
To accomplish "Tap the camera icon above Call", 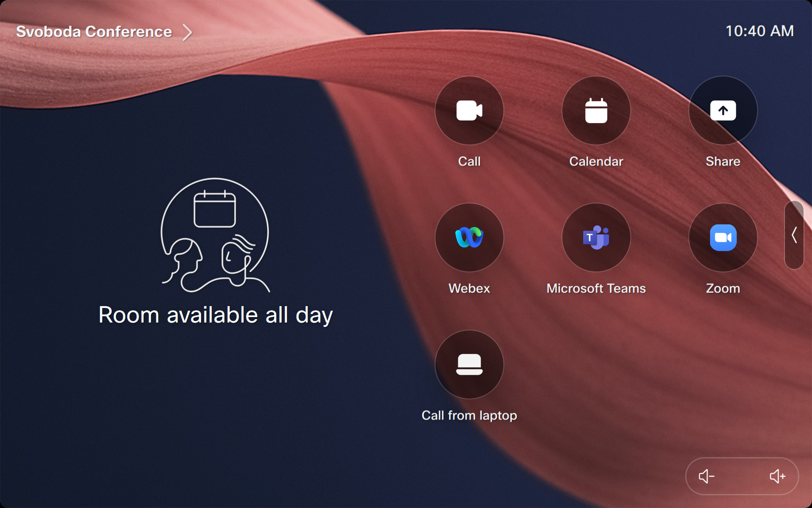I will click(469, 110).
